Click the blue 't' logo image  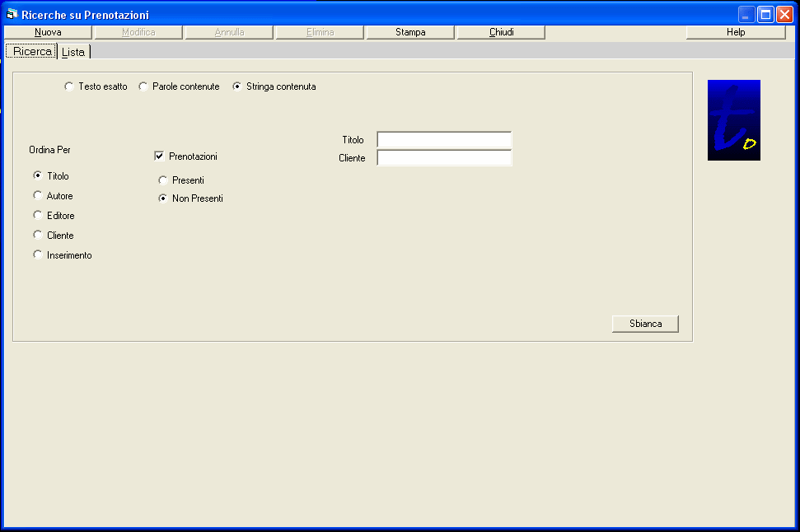(x=733, y=120)
